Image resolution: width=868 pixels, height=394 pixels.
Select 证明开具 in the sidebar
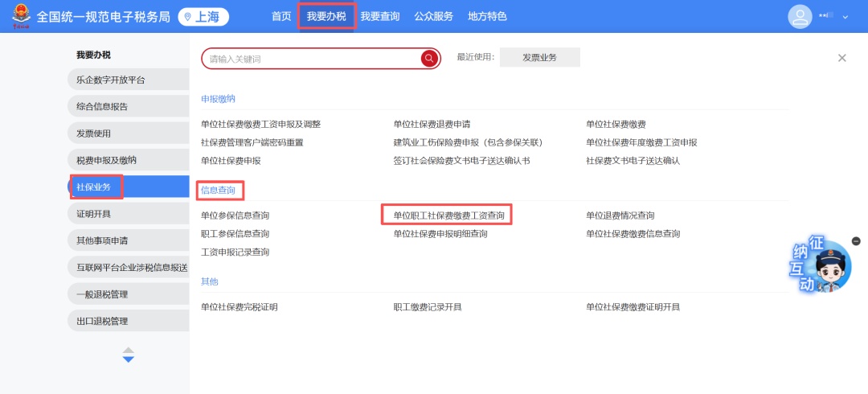(94, 214)
